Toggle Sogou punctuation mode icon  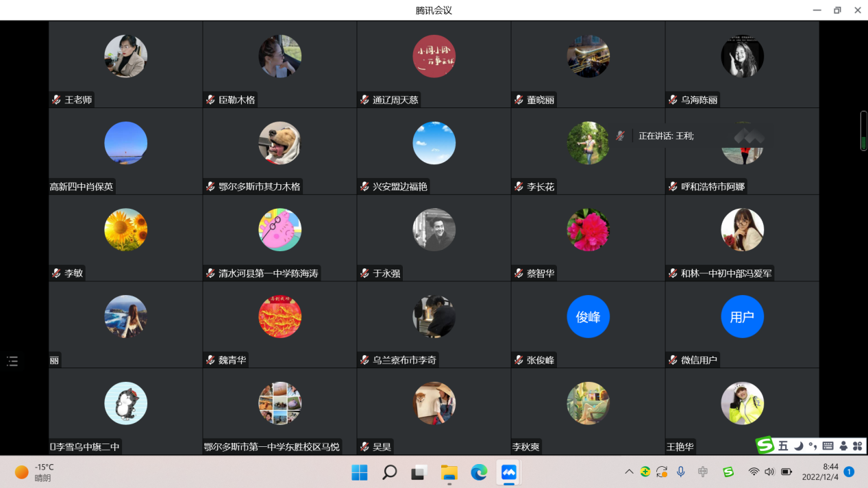[x=813, y=446]
